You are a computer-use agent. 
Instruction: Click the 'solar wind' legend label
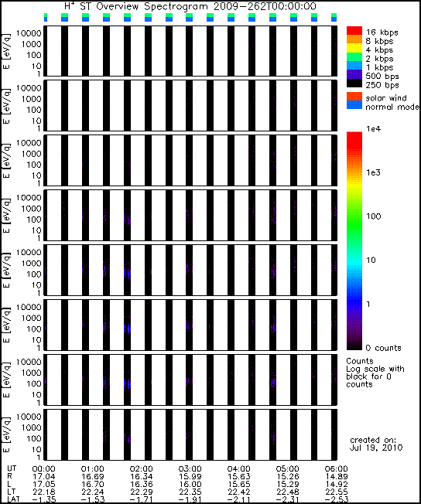(386, 98)
